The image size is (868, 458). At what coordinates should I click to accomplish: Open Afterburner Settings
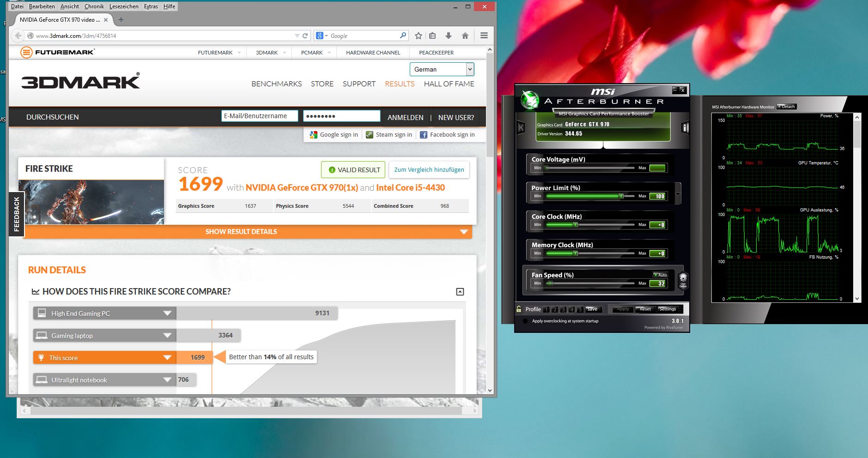tap(667, 309)
